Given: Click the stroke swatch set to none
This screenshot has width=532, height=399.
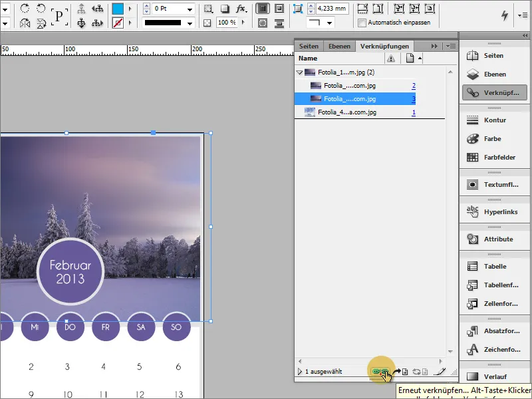Looking at the screenshot, I should (x=118, y=23).
